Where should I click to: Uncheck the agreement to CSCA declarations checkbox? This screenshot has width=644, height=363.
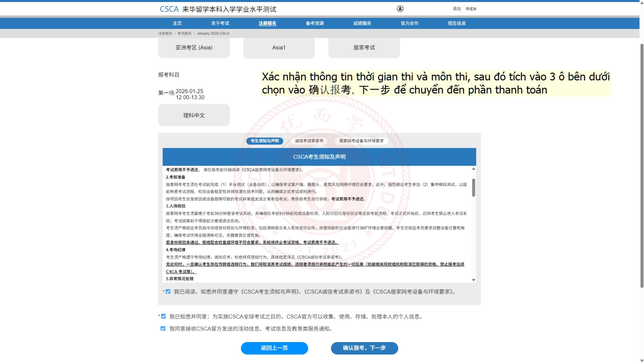click(168, 291)
